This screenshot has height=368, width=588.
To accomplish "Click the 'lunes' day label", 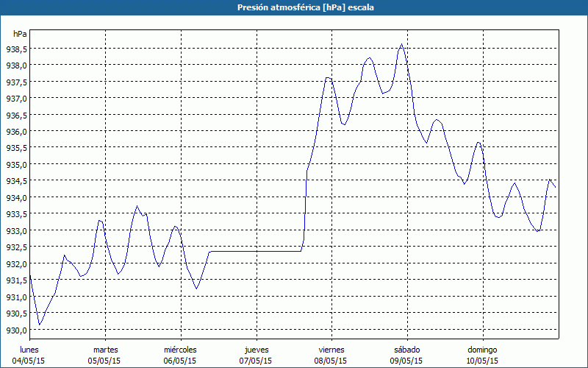I will tap(29, 349).
